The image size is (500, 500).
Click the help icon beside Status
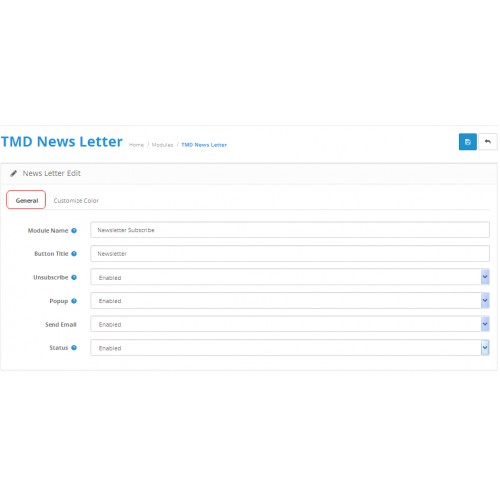tap(74, 348)
